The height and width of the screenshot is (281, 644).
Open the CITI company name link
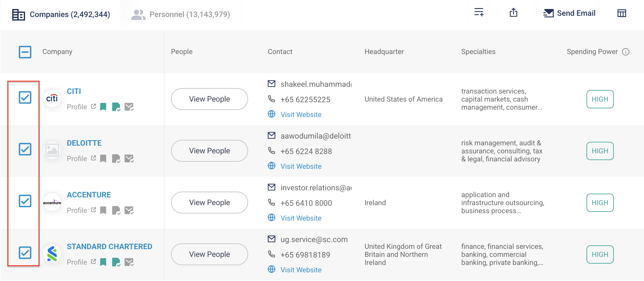click(x=74, y=91)
